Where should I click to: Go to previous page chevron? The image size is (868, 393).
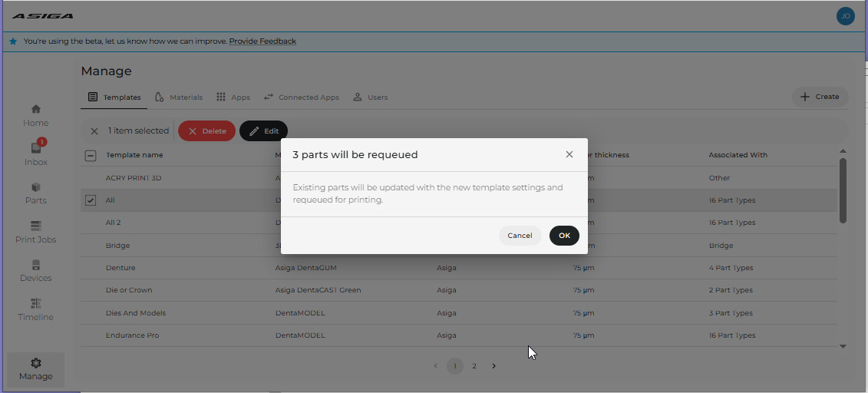(x=436, y=366)
